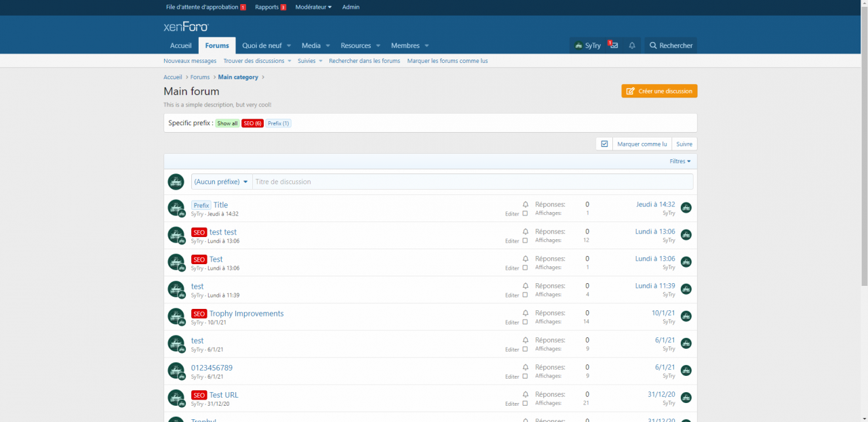Click 'Créer une discussion' button
Image resolution: width=868 pixels, height=422 pixels.
tap(659, 91)
